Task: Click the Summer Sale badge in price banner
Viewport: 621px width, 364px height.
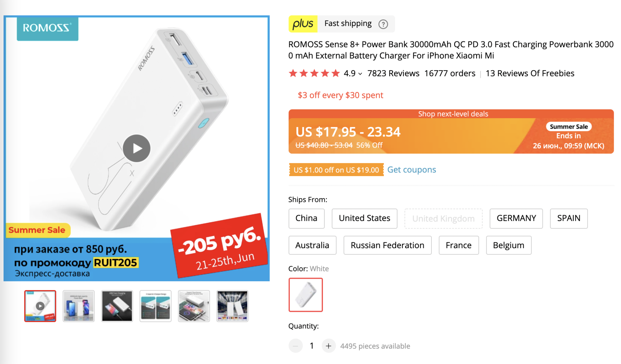Action: point(569,126)
